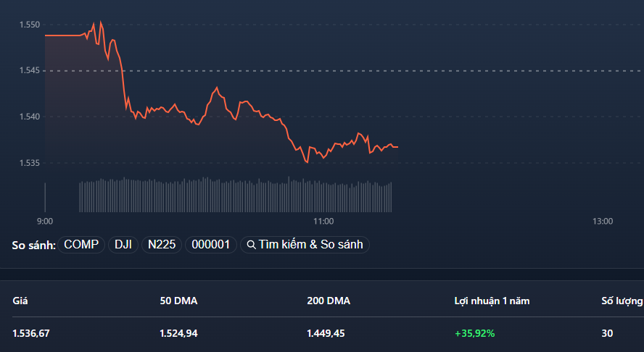Select the N225 comparison chip
Image resolution: width=644 pixels, height=352 pixels.
tap(162, 245)
